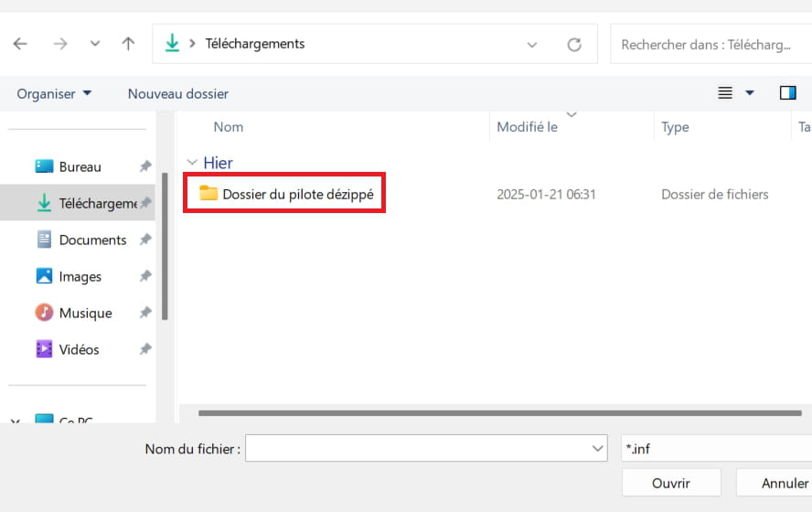Viewport: 812px width, 512px height.
Task: Open the *.inf file type filter
Action: (716, 448)
